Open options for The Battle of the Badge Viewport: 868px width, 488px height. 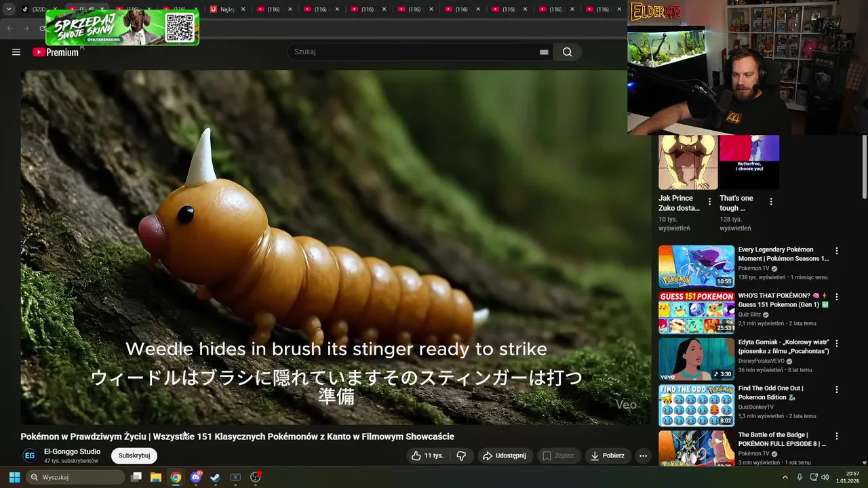(836, 436)
